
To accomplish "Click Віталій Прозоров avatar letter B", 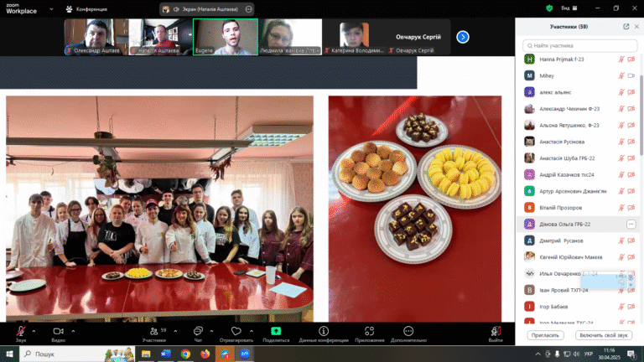I will 529,208.
